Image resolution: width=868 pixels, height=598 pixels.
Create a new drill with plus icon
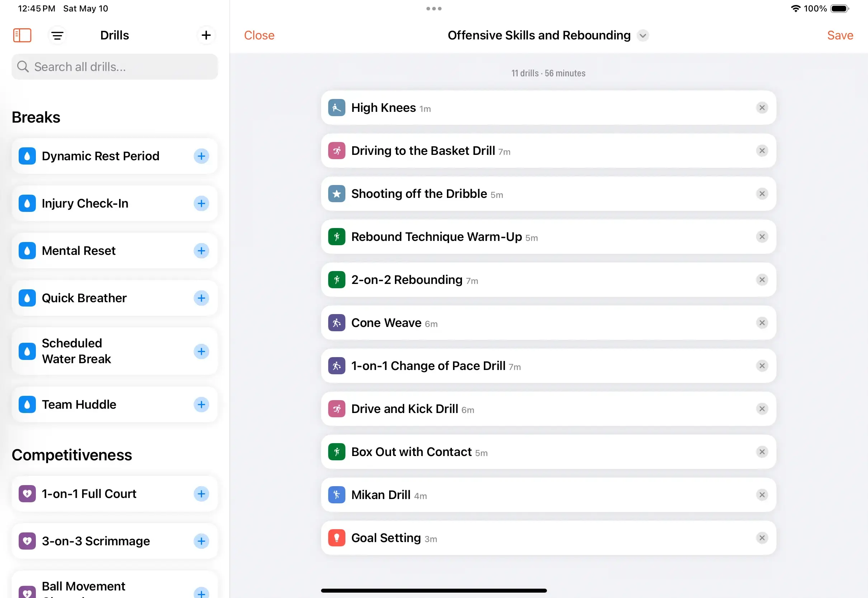(206, 35)
